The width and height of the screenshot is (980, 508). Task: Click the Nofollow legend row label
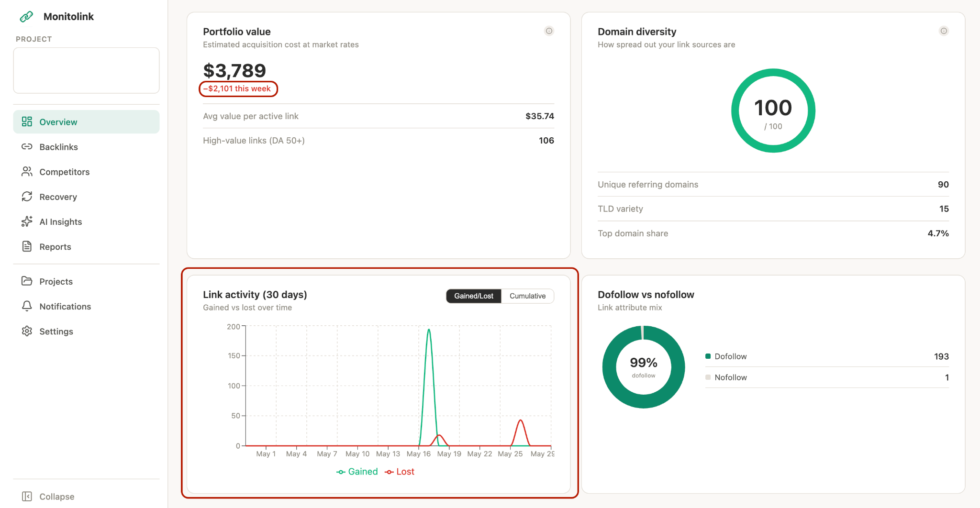[x=730, y=377]
